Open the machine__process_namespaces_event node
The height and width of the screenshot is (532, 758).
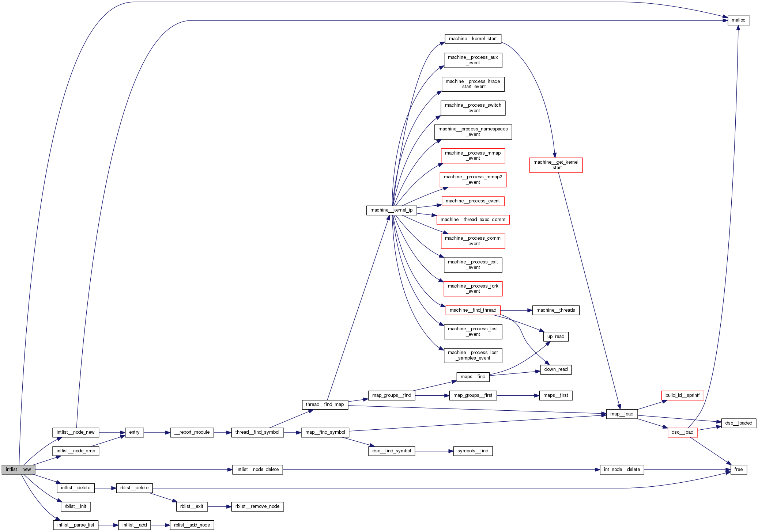(x=473, y=132)
